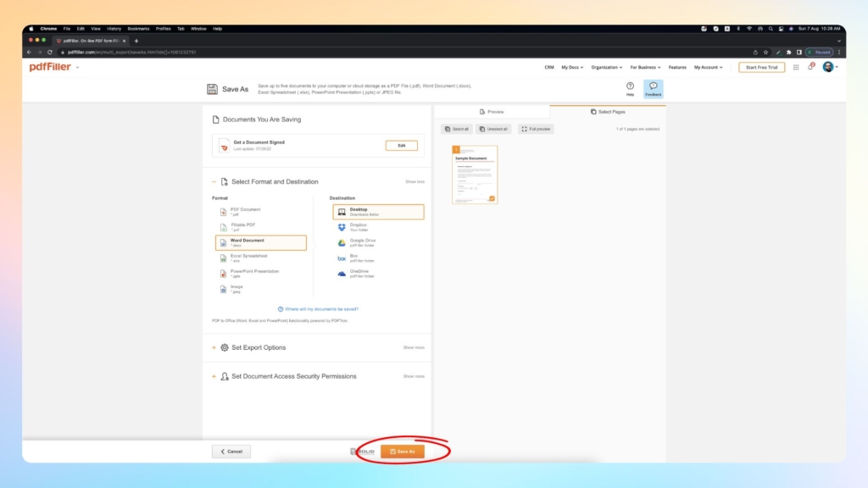Click the Cancel button

pyautogui.click(x=231, y=452)
